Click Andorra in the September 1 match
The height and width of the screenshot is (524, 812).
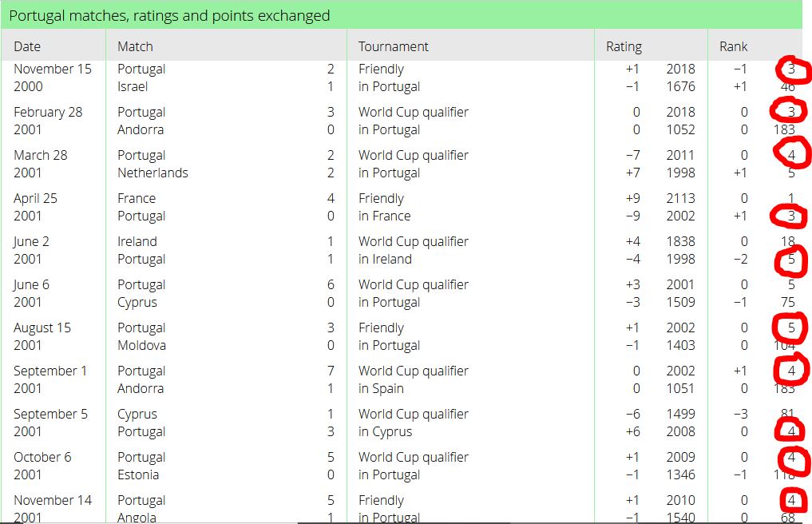(141, 388)
